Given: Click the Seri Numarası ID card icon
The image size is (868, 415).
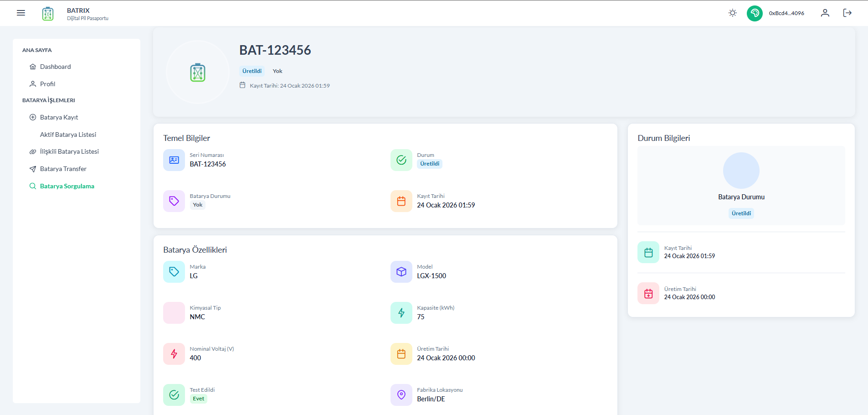Looking at the screenshot, I should click(174, 160).
